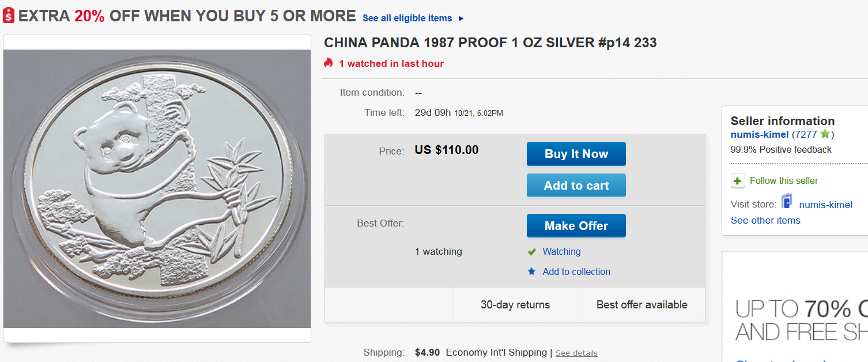Click the blue star collection icon
This screenshot has height=362, width=868.
[x=531, y=271]
